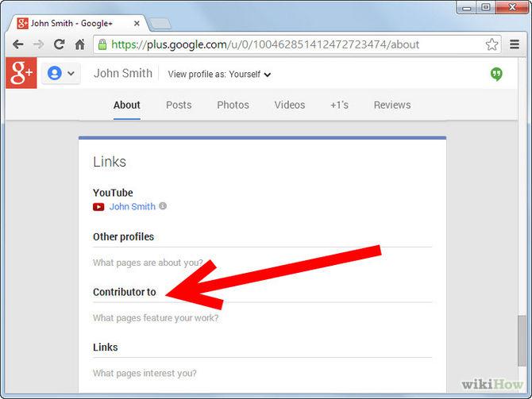This screenshot has height=399, width=532.
Task: Click info icon beside John Smith link
Action: (x=163, y=206)
